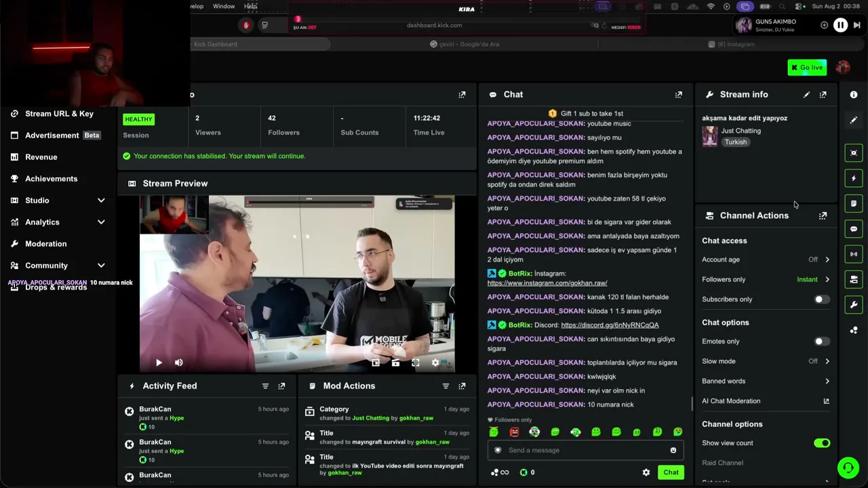Click the dashboard.kick.com address bar
868x488 pixels.
click(x=434, y=26)
